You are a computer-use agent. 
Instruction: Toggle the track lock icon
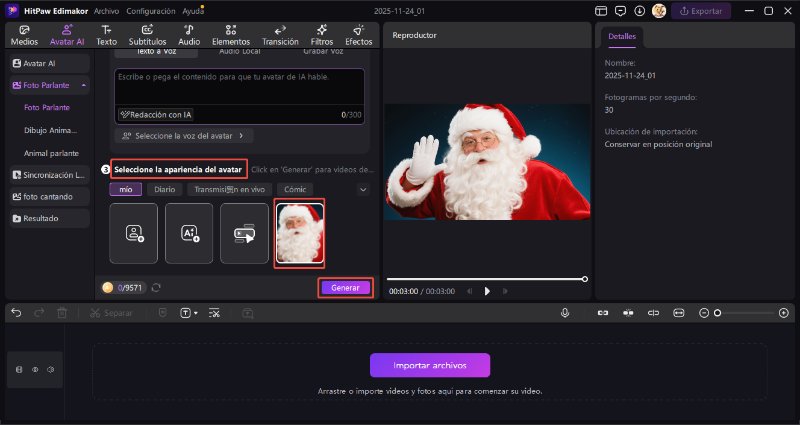(x=19, y=369)
